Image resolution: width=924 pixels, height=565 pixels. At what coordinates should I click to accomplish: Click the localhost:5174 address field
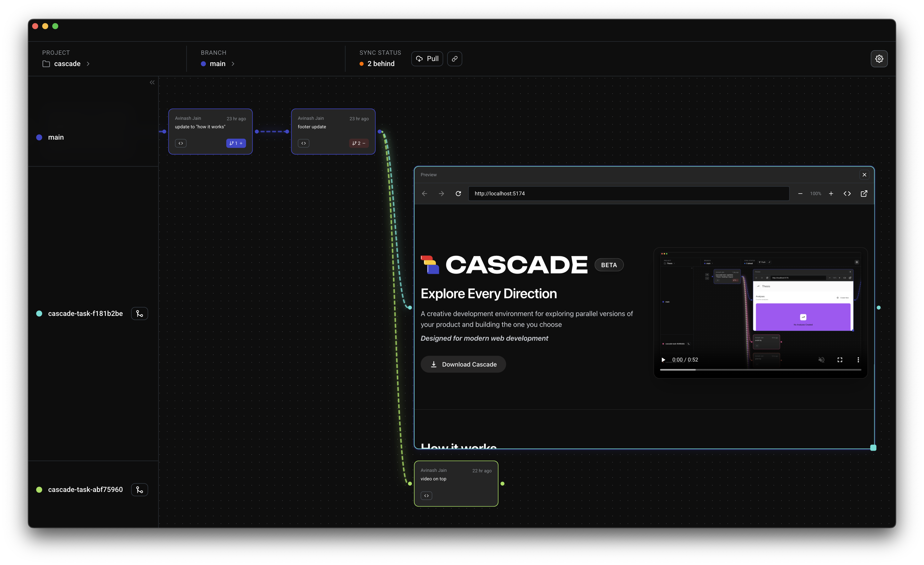tap(628, 193)
